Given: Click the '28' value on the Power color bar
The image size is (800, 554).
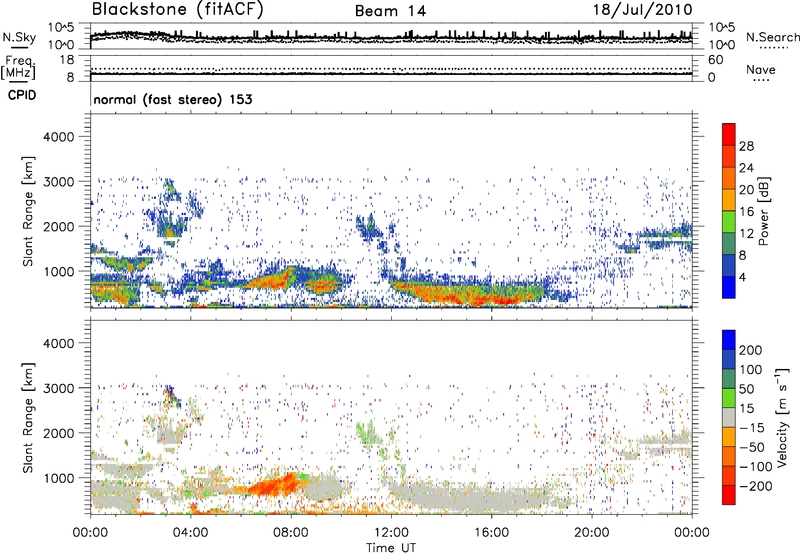Looking at the screenshot, I should click(746, 146).
